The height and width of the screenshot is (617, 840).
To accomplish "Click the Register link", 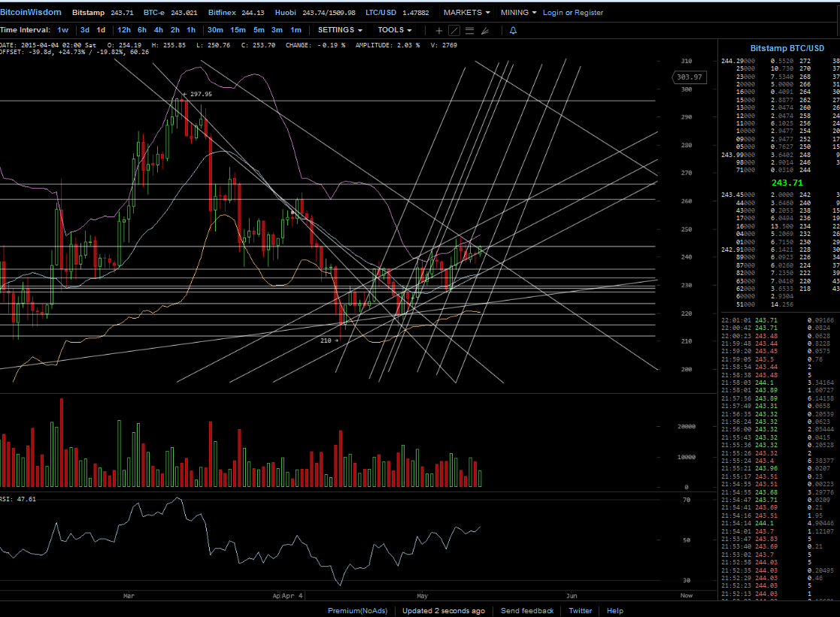I will pyautogui.click(x=589, y=12).
